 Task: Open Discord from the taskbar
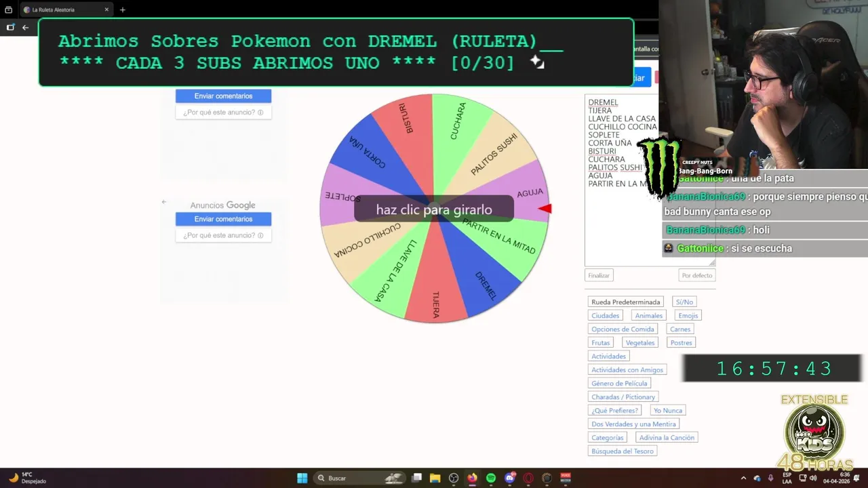(510, 478)
